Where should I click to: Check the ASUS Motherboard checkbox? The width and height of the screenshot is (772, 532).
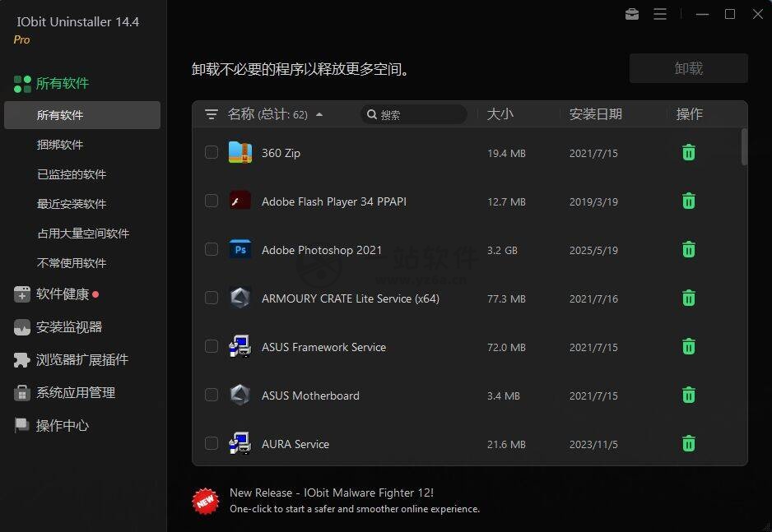click(212, 395)
